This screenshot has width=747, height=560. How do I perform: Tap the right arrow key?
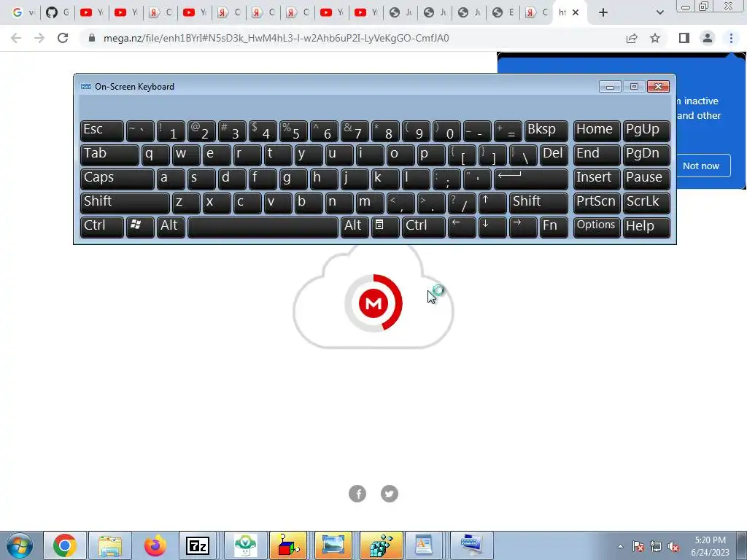523,227
